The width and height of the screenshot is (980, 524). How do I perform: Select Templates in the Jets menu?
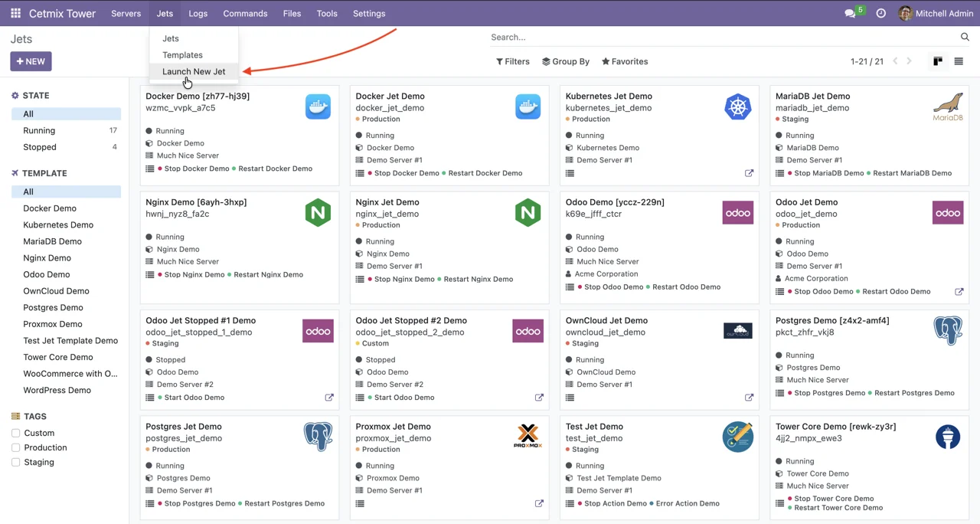coord(182,55)
